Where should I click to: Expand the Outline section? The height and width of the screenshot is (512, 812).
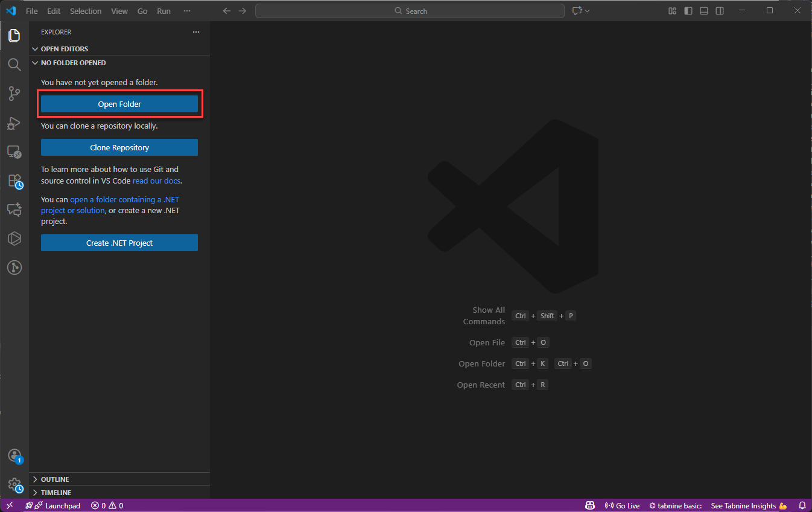[55, 479]
